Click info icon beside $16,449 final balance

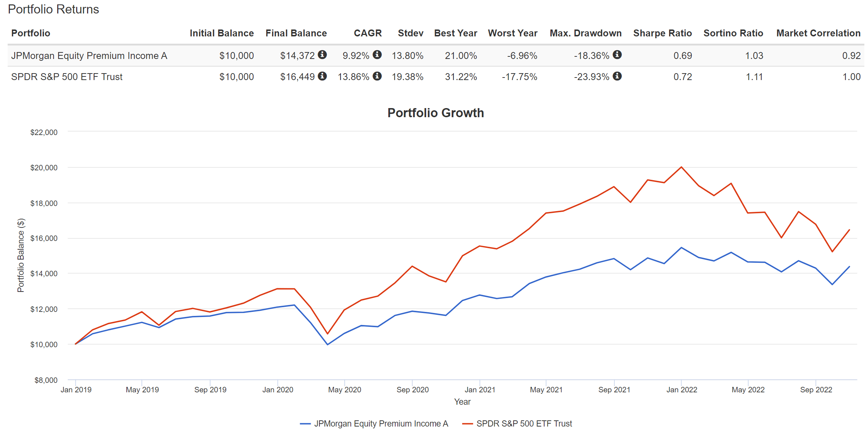coord(322,76)
